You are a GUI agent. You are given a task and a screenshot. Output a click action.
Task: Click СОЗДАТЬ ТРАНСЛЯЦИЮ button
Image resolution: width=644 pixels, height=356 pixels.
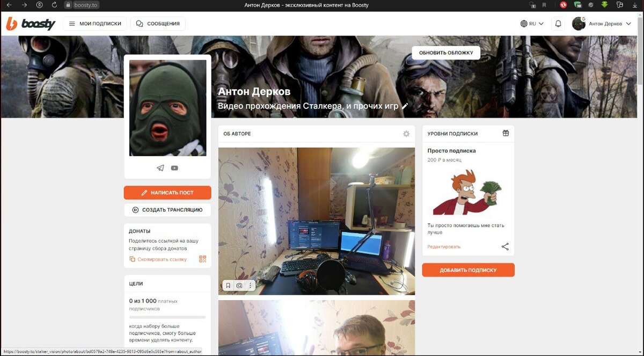pos(167,210)
